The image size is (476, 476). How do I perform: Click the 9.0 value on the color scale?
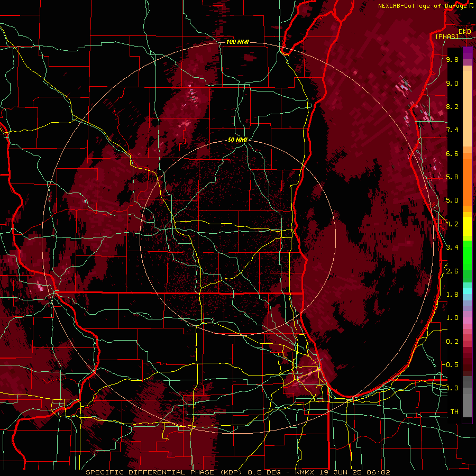[x=452, y=83]
